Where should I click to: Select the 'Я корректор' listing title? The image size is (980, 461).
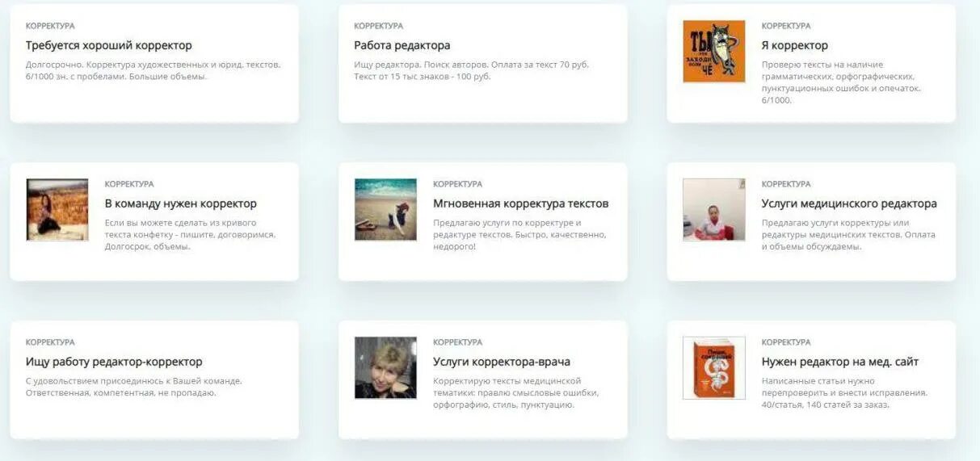[x=795, y=45]
